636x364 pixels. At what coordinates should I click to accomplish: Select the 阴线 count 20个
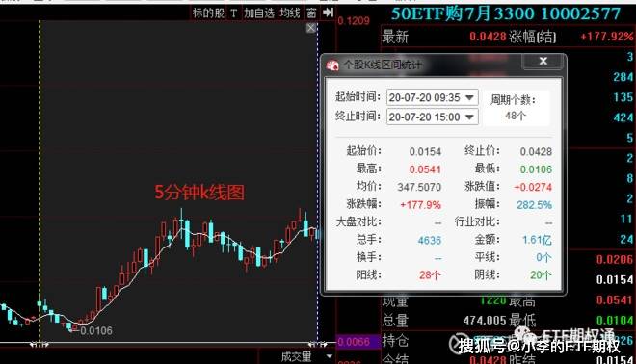point(542,275)
